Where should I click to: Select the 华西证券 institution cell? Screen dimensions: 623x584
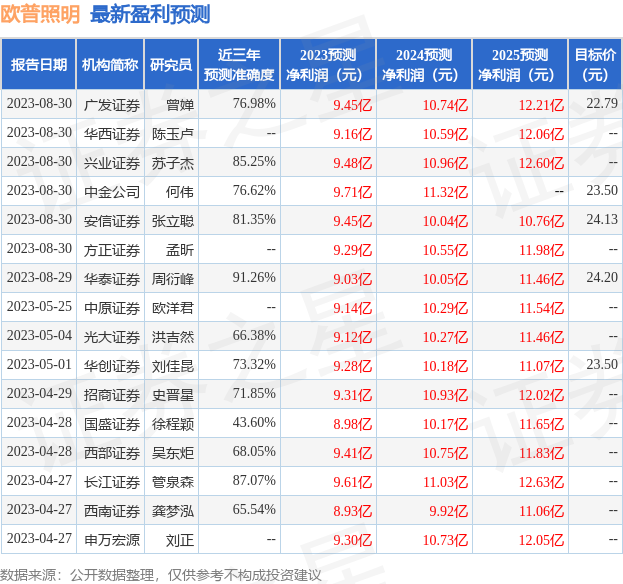[x=112, y=134]
